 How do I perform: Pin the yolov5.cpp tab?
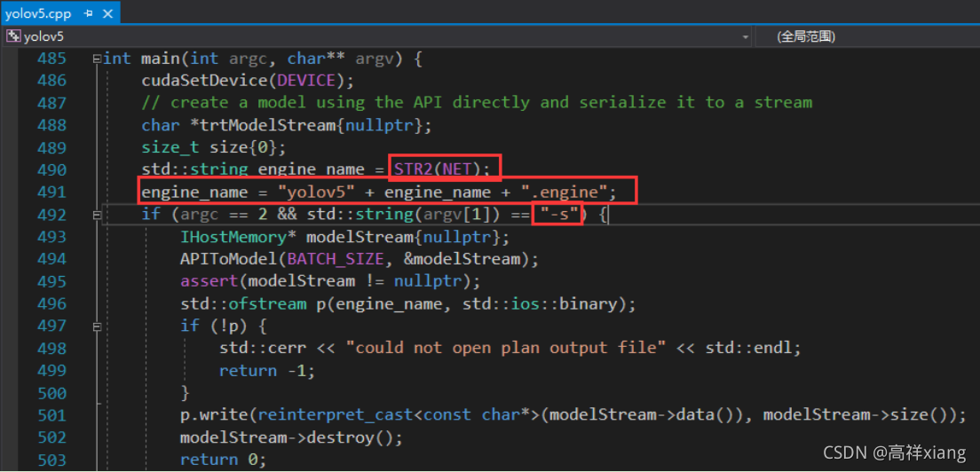88,13
